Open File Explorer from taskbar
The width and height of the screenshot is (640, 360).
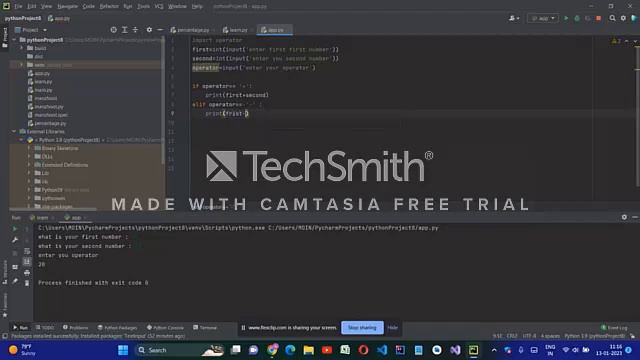[309, 350]
